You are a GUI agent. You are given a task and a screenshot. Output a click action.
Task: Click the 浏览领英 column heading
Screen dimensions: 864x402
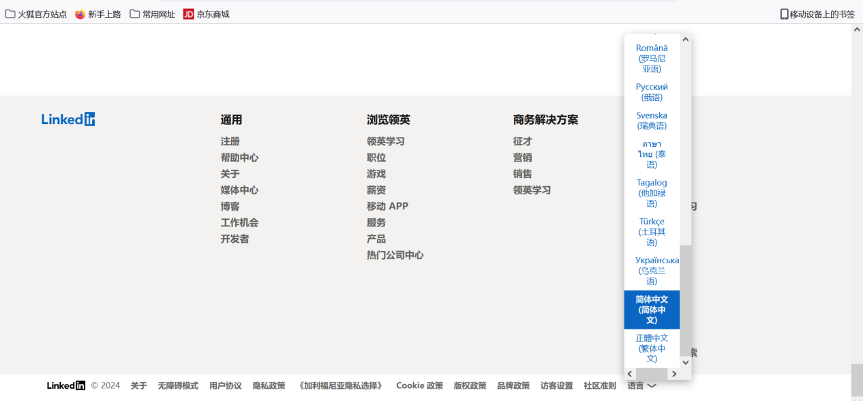[388, 119]
